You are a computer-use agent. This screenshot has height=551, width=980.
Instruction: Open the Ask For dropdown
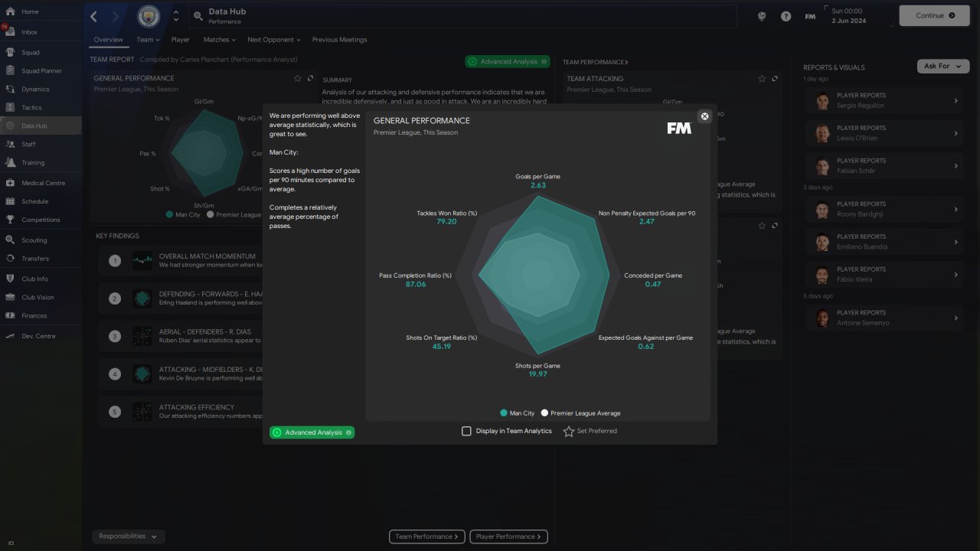(942, 67)
